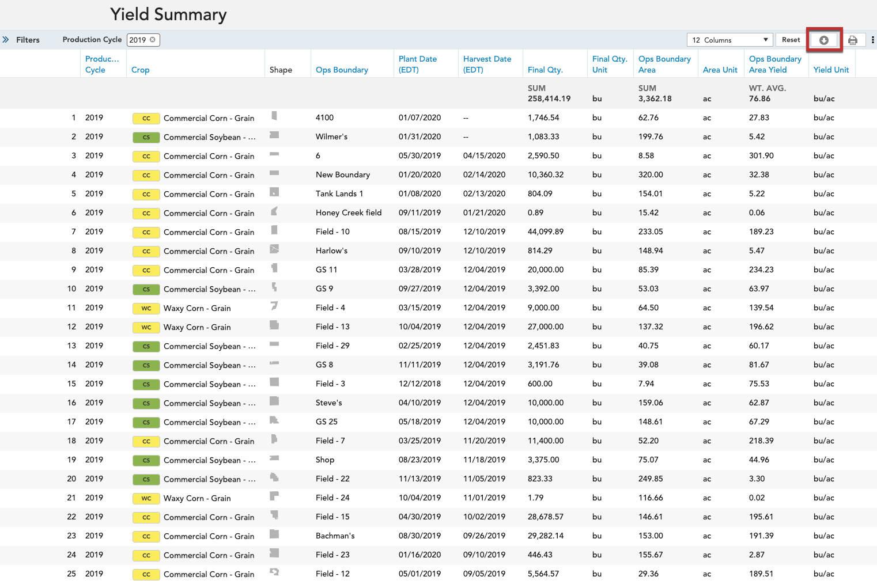Image resolution: width=877 pixels, height=588 pixels.
Task: Click WC crop badge for Field - 4 row
Action: (x=146, y=308)
